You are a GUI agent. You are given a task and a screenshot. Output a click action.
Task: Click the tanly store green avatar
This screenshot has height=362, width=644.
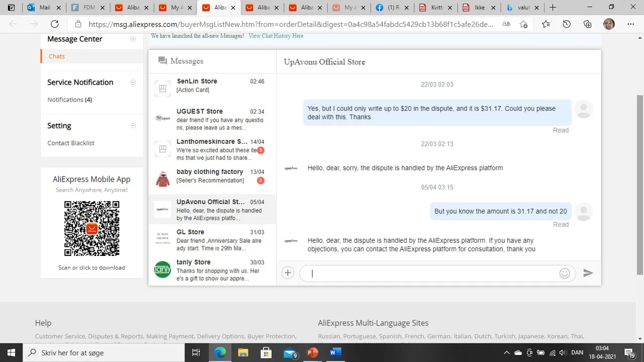(x=163, y=269)
